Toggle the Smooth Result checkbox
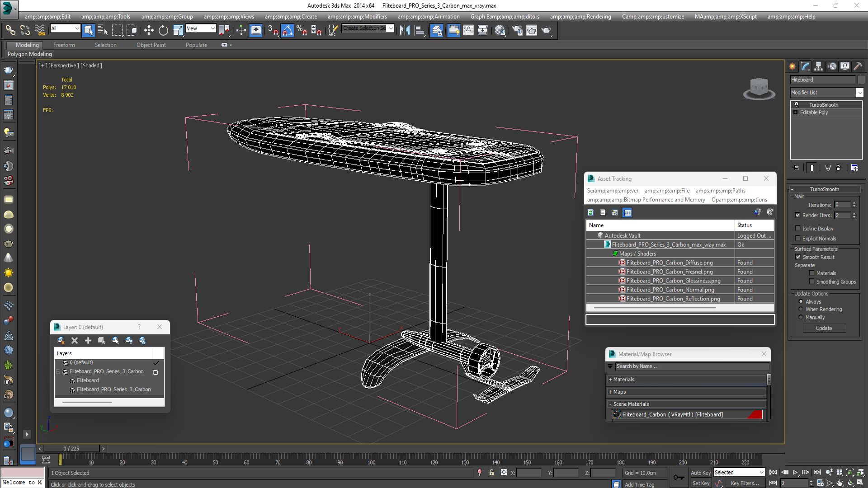This screenshot has height=488, width=868. coord(798,257)
